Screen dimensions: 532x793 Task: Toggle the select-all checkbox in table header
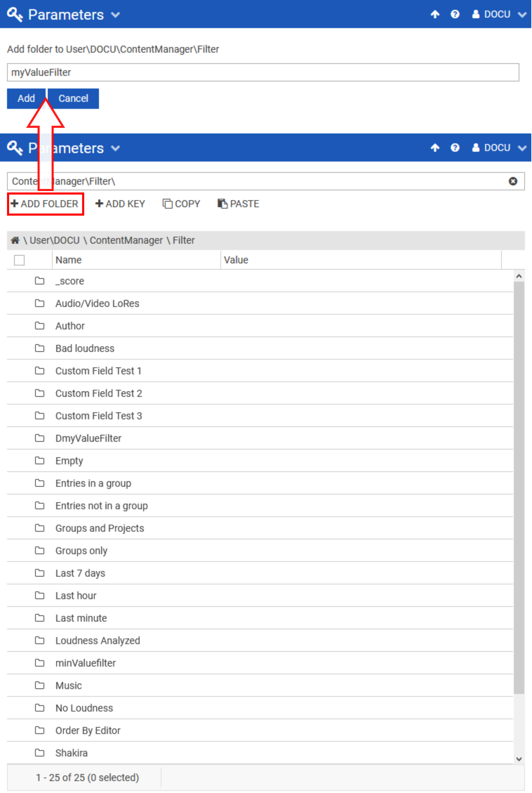19,260
